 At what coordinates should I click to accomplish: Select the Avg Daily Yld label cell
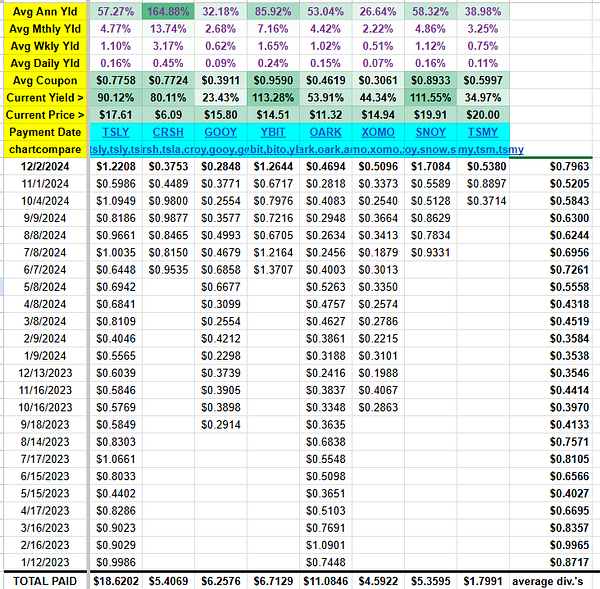pyautogui.click(x=45, y=63)
